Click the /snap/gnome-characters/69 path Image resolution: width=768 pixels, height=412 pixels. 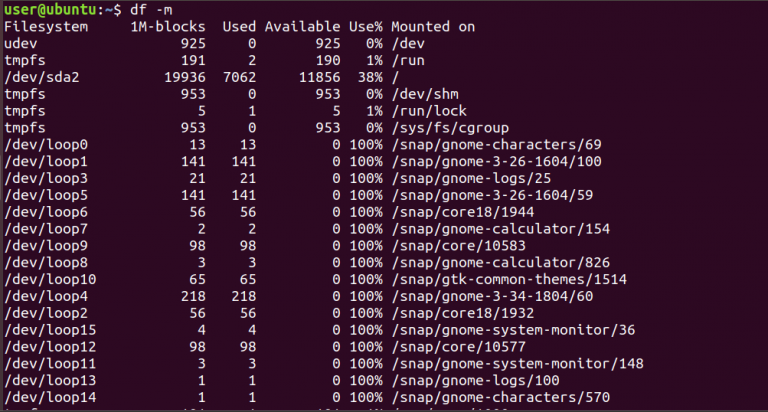(496, 145)
